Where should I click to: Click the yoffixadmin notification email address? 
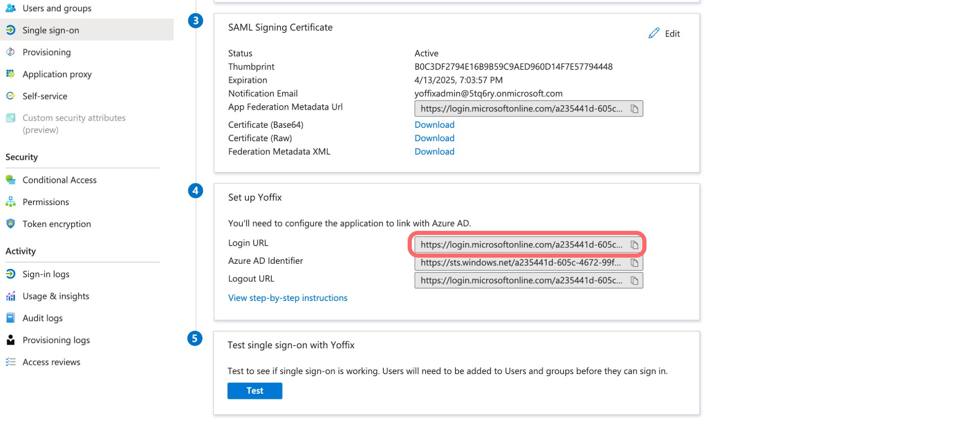tap(488, 93)
